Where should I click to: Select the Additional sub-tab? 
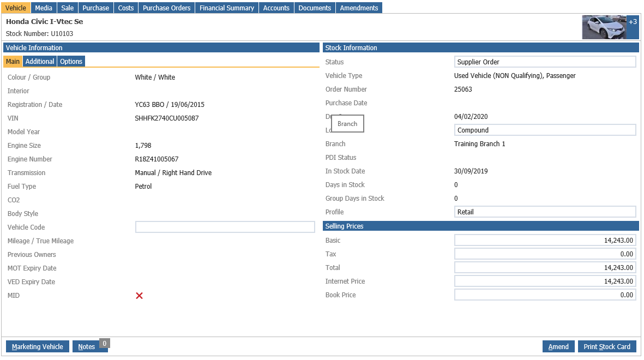tap(40, 62)
